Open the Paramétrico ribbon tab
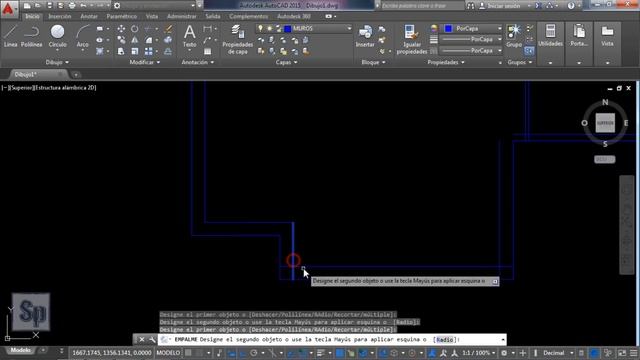Image resolution: width=640 pixels, height=360 pixels. [122, 17]
